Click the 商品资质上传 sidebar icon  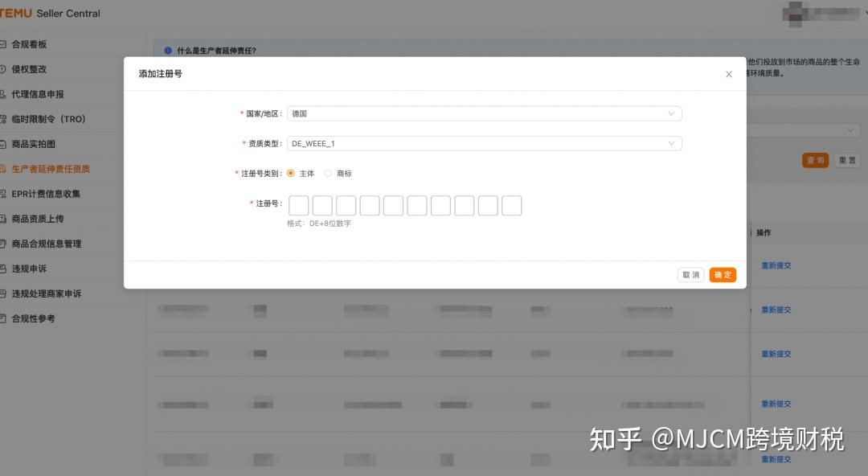(8, 219)
